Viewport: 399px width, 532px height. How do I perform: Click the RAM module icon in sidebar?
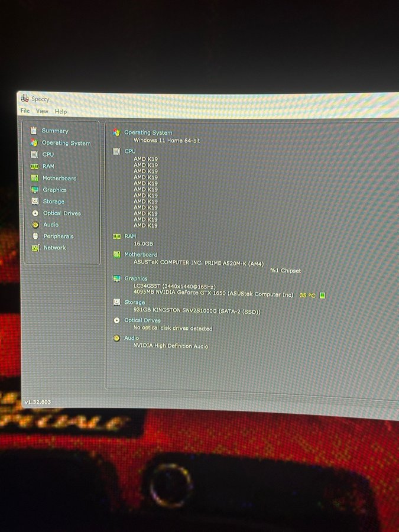[x=34, y=166]
